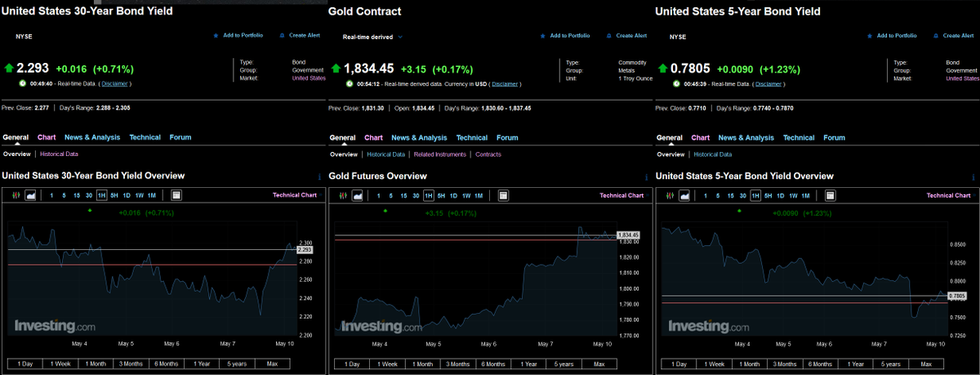This screenshot has width=980, height=375.
Task: Click the 2.293 price marker on 30-Year chart axis
Action: click(x=305, y=249)
